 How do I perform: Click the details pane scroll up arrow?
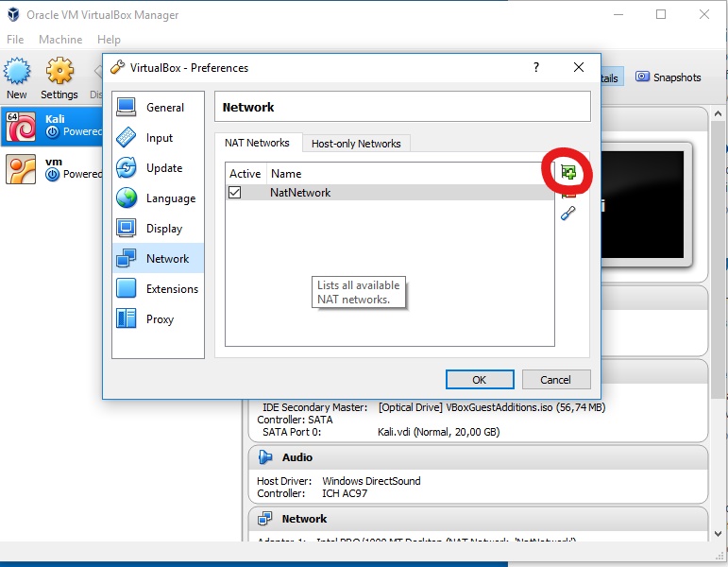pos(718,113)
